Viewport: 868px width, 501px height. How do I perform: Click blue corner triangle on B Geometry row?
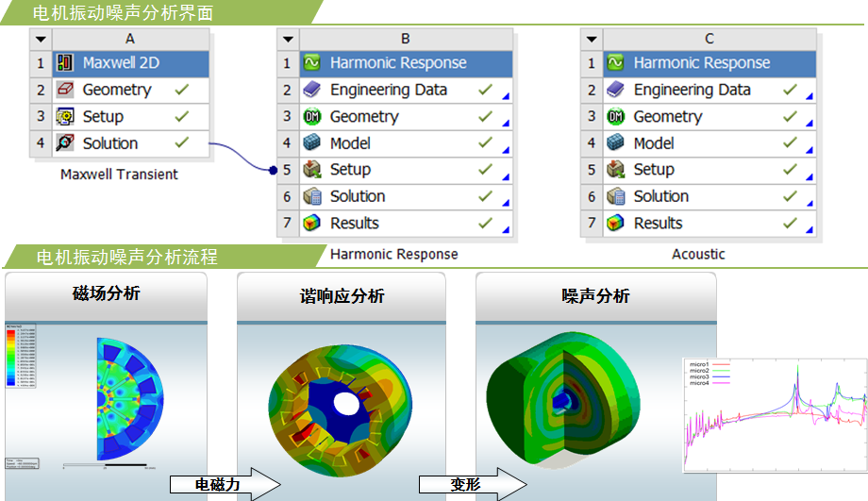(x=506, y=124)
